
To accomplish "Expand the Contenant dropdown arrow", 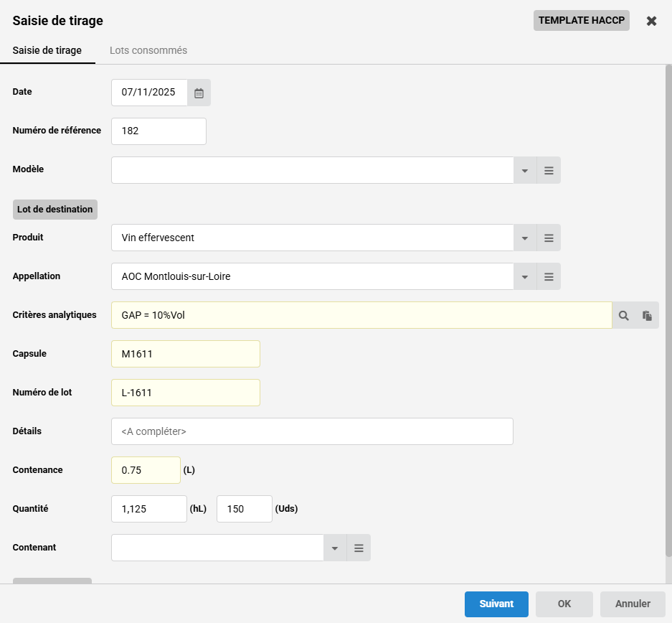I will (335, 548).
